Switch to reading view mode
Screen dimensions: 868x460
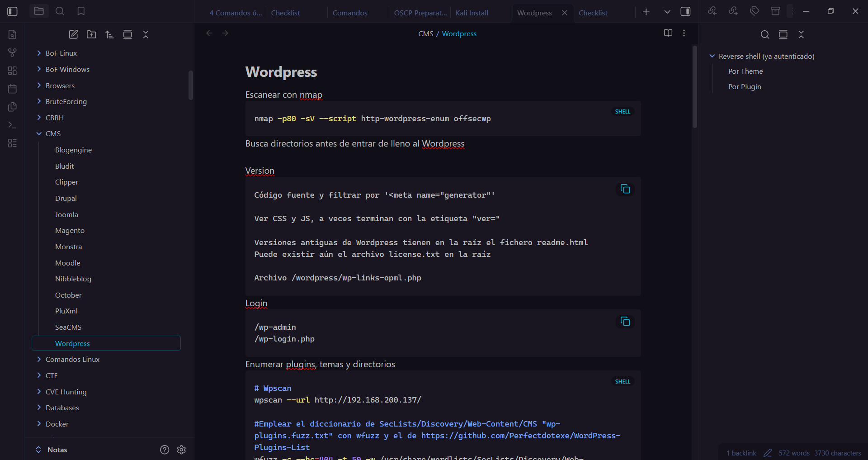tap(668, 33)
